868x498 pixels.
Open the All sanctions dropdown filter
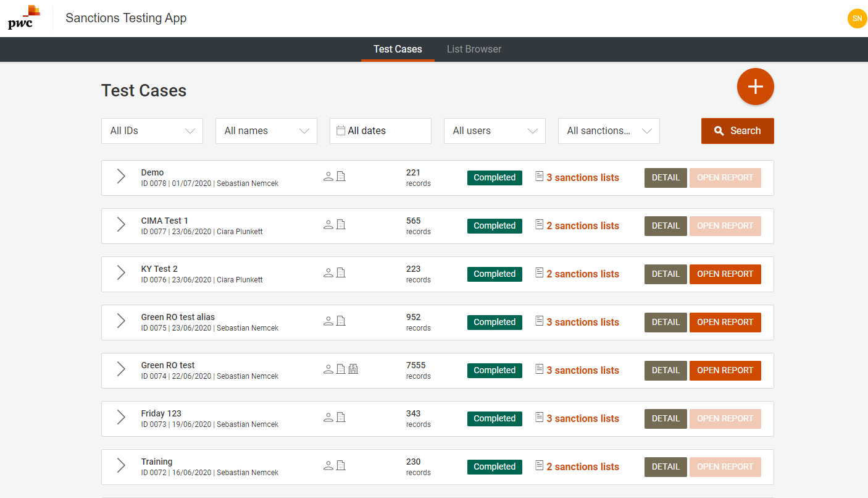[x=609, y=131]
